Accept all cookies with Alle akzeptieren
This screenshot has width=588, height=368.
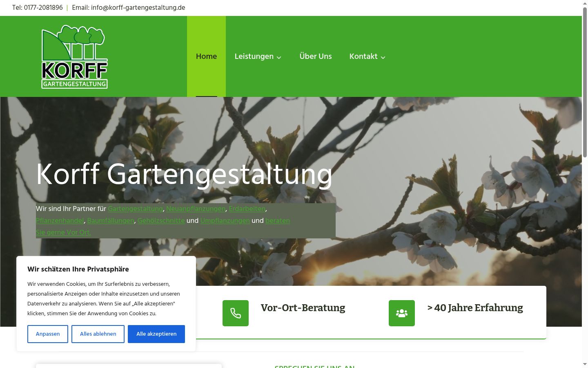tap(156, 334)
